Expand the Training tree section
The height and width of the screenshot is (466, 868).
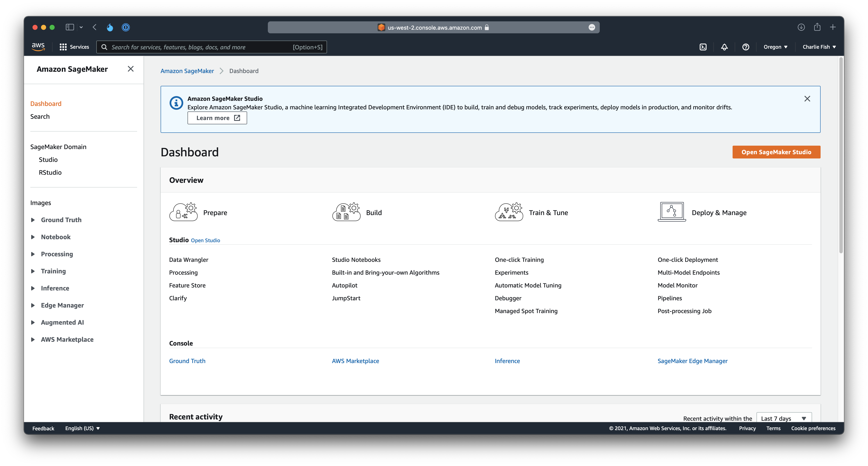click(x=33, y=271)
